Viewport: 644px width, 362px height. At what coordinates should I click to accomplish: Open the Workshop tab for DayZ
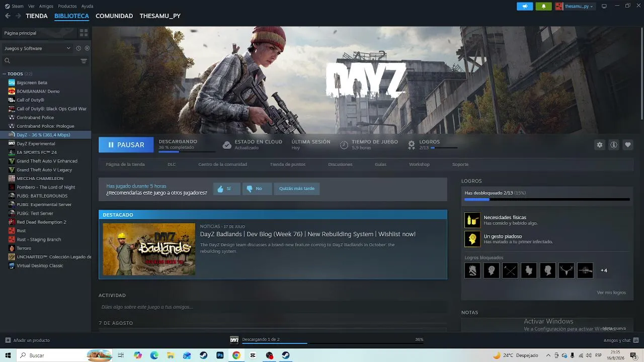(419, 164)
